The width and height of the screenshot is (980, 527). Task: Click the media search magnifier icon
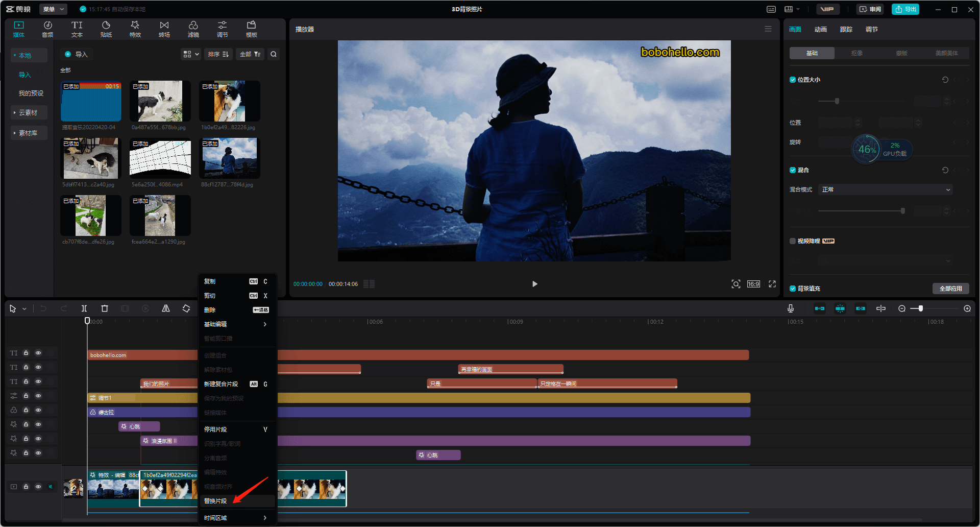point(274,54)
